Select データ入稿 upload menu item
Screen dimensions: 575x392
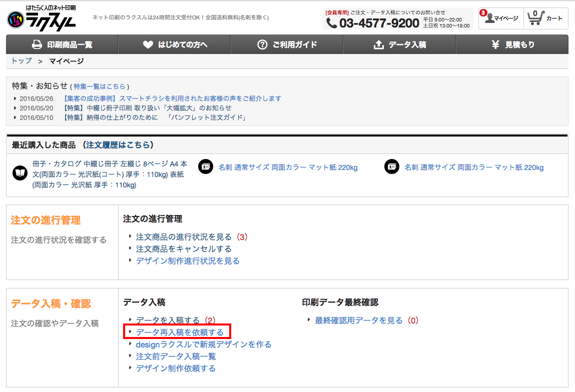click(x=399, y=44)
